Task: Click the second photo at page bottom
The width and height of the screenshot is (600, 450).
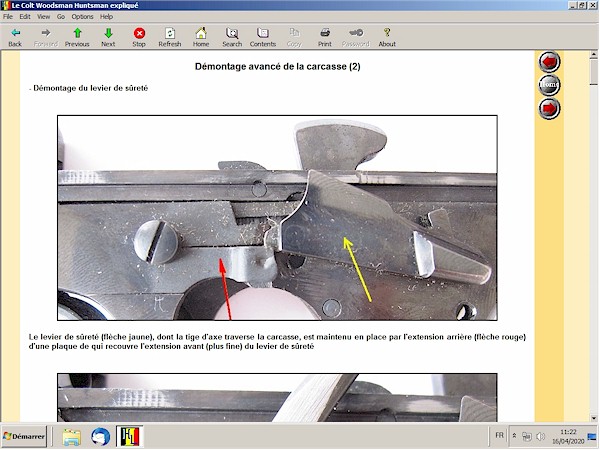Action: [277, 398]
